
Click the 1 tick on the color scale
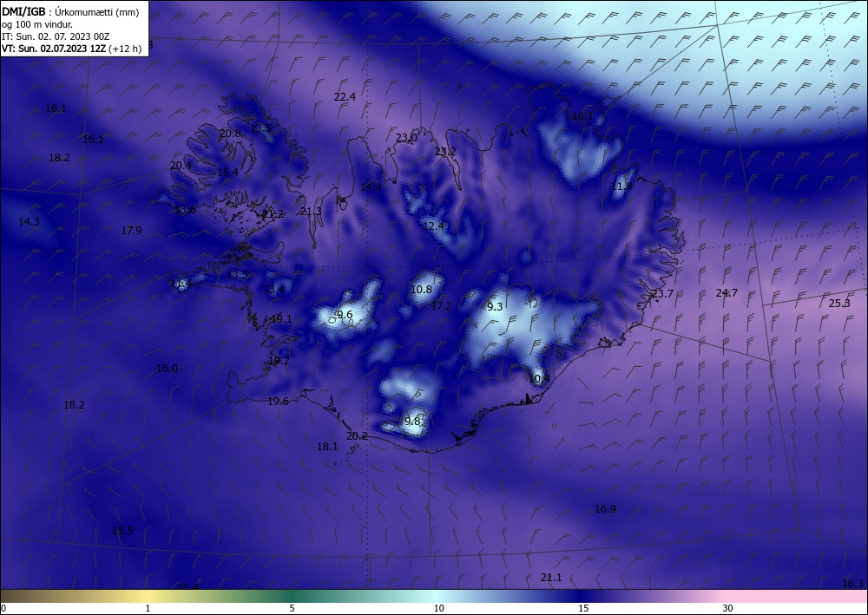point(148,608)
